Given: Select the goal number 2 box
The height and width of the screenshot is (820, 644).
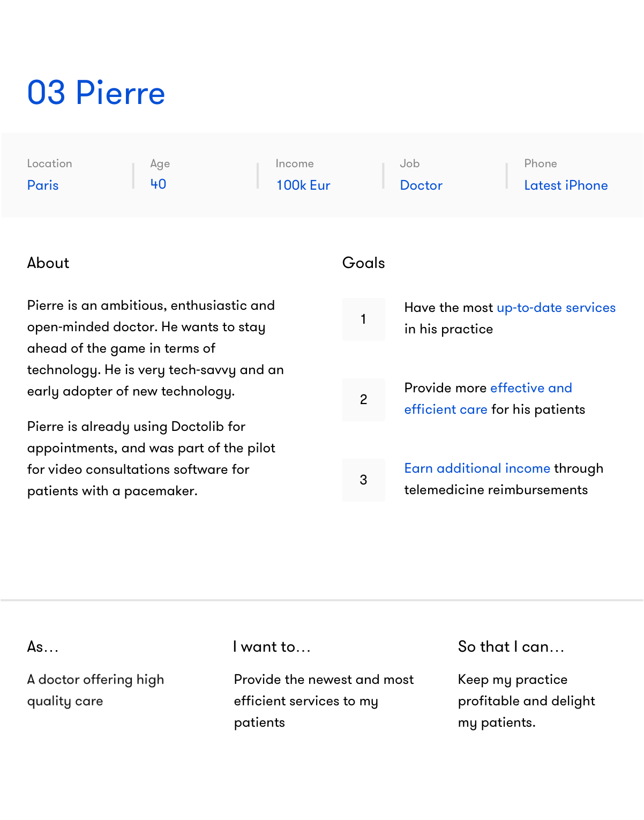Looking at the screenshot, I should tap(363, 400).
